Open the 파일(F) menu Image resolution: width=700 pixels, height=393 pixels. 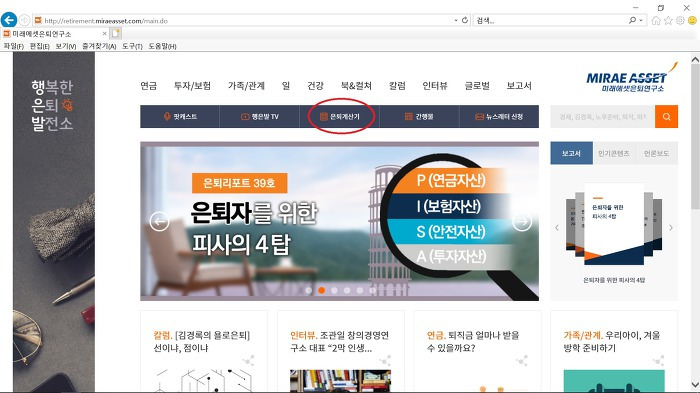click(13, 46)
